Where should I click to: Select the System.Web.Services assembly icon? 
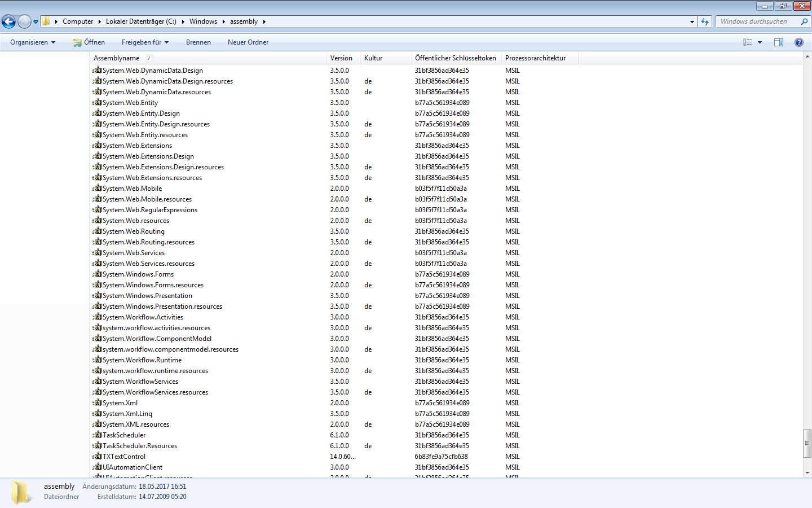(97, 253)
